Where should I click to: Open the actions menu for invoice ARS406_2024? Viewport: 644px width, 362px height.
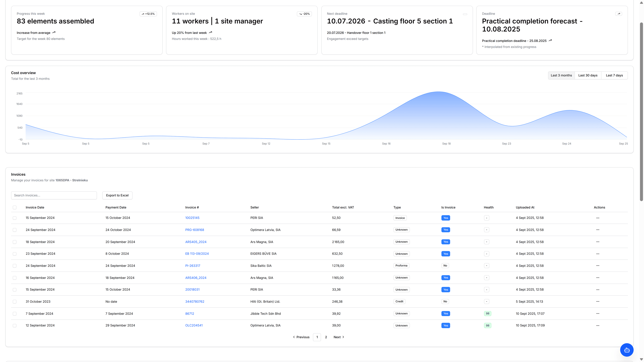tap(598, 278)
